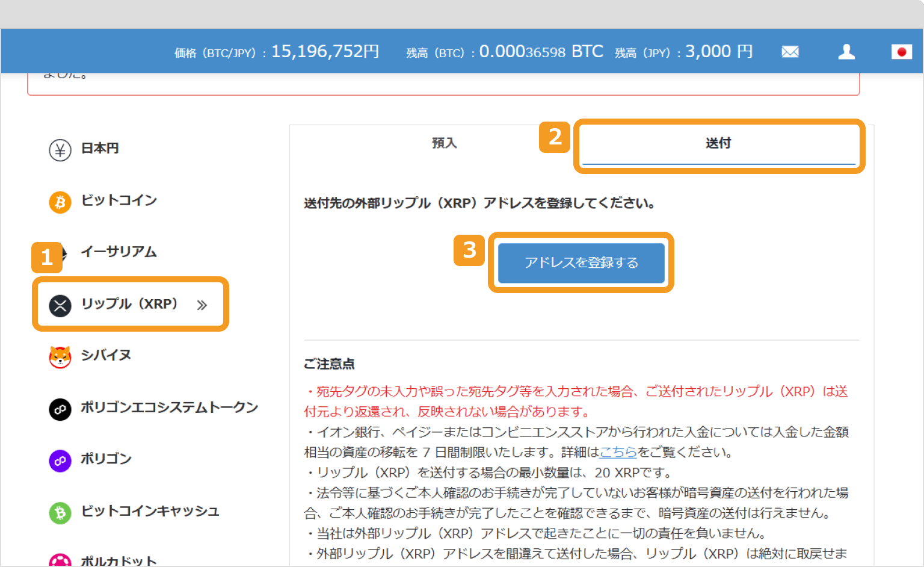Click the Bitcoin coin icon in sidebar
This screenshot has width=924, height=567.
[60, 202]
